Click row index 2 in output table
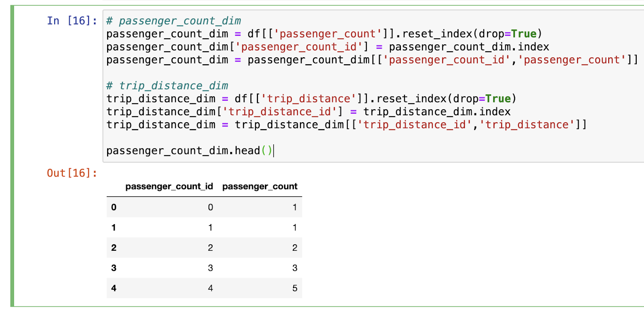 point(114,248)
